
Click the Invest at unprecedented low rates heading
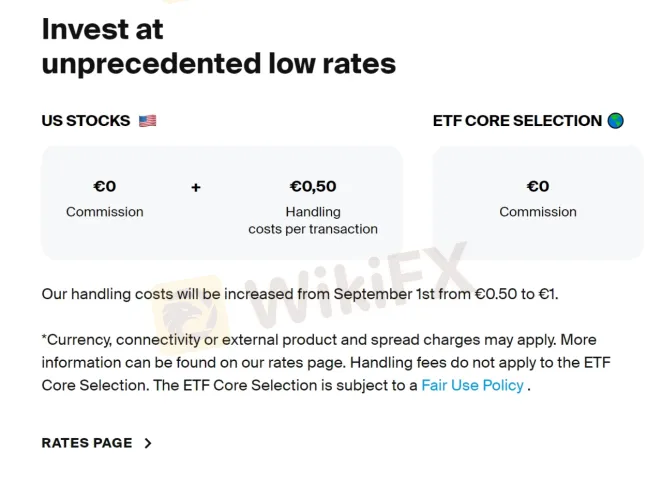point(219,46)
